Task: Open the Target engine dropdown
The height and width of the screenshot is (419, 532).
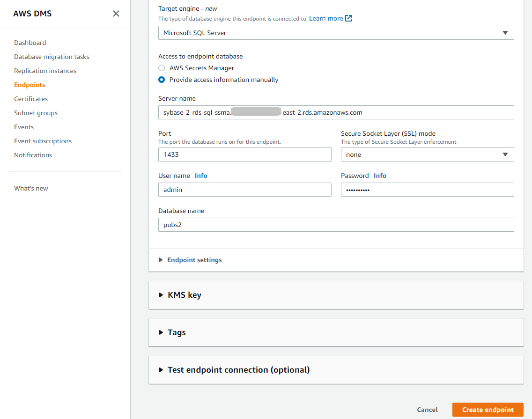Action: [336, 33]
